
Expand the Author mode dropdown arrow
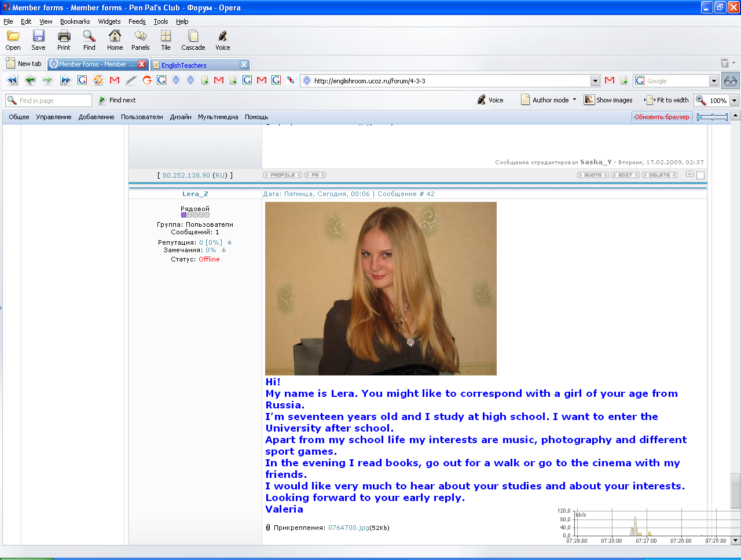point(574,100)
